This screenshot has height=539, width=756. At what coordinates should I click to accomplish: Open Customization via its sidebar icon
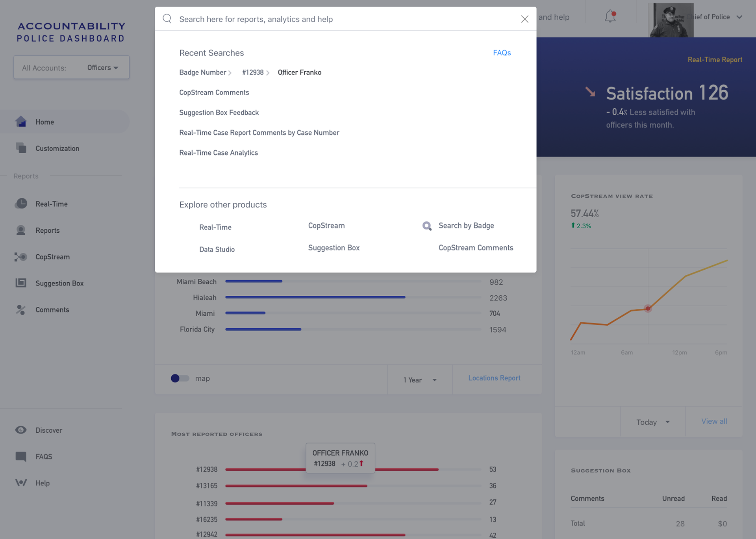[x=21, y=148]
